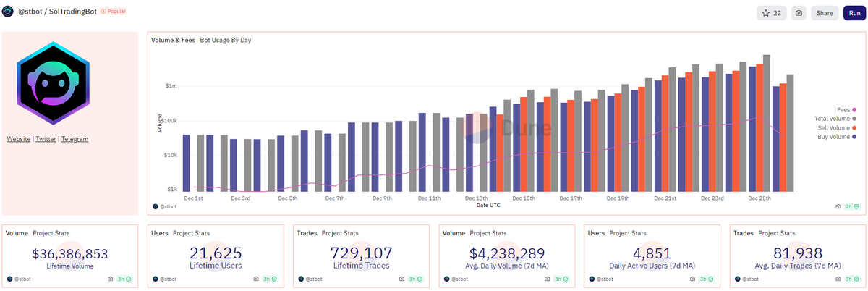Click the Dec 25th axis label

pyautogui.click(x=759, y=198)
